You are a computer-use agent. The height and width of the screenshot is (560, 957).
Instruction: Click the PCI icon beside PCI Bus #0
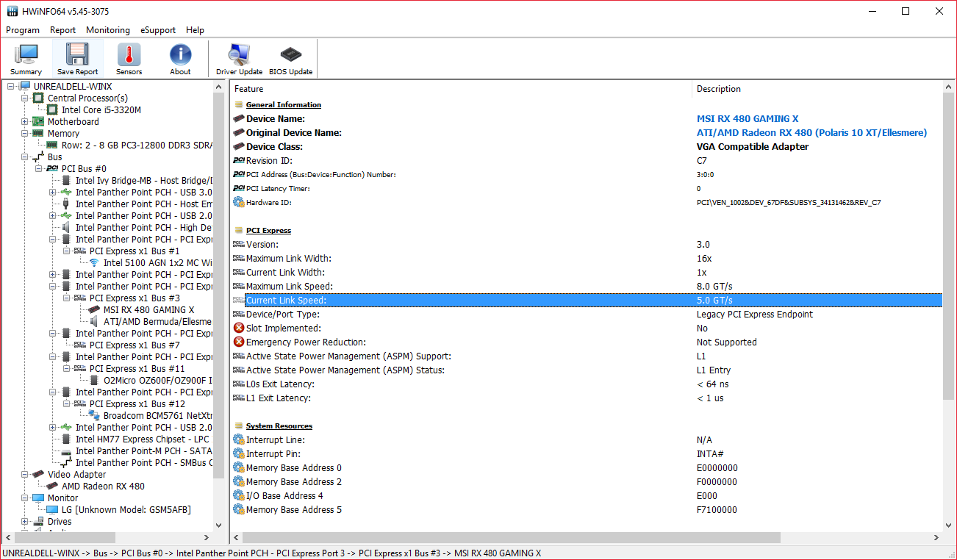(x=52, y=168)
